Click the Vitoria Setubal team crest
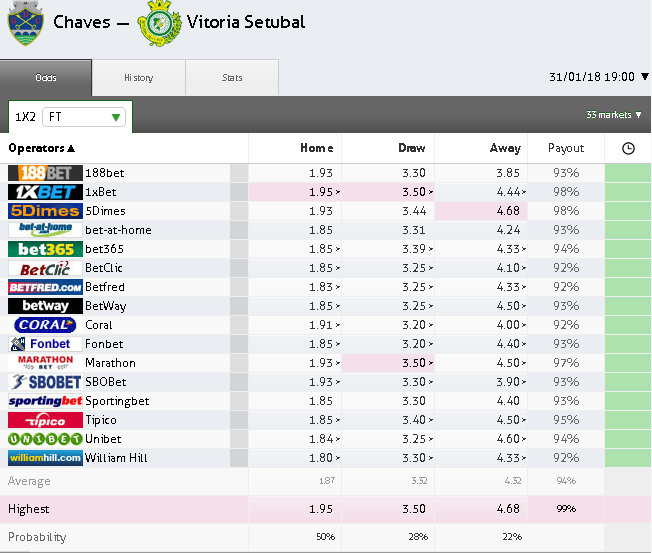This screenshot has width=652, height=553. 158,23
